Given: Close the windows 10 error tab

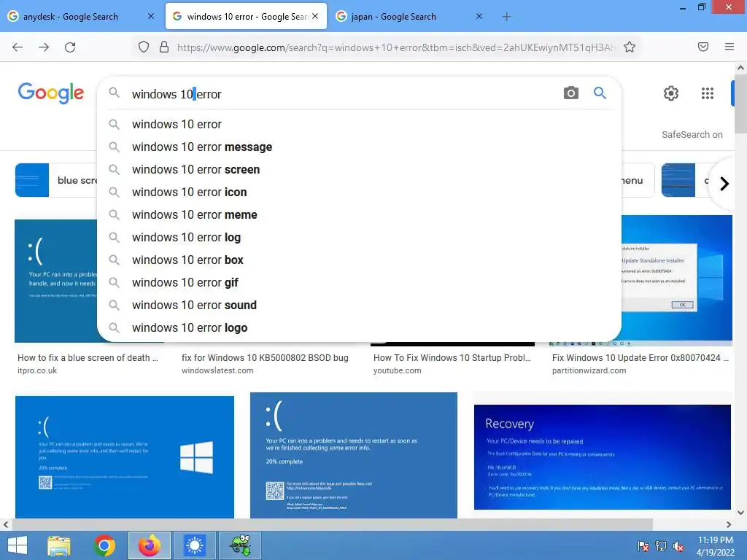Looking at the screenshot, I should [x=315, y=16].
